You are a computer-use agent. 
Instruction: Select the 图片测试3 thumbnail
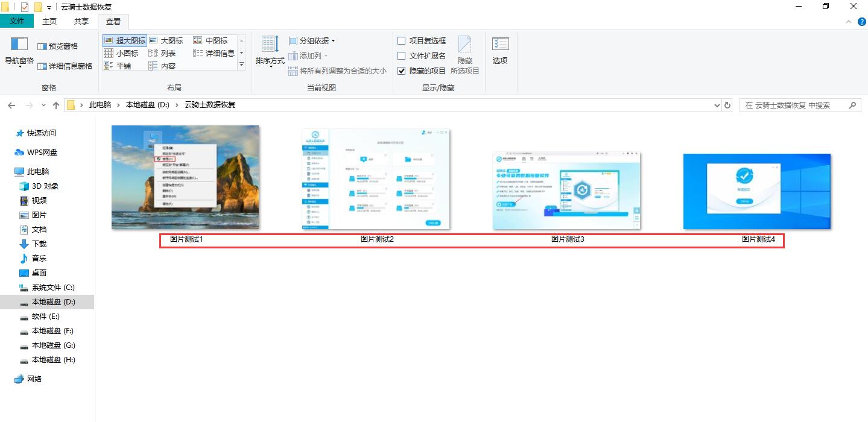pos(566,191)
